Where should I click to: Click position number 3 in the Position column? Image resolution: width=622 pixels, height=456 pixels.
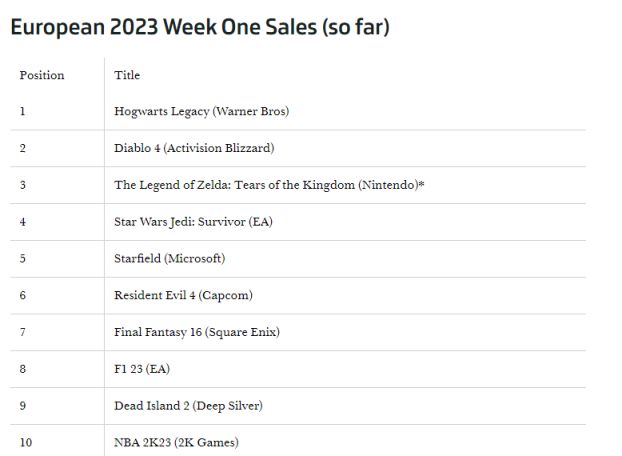click(x=22, y=185)
